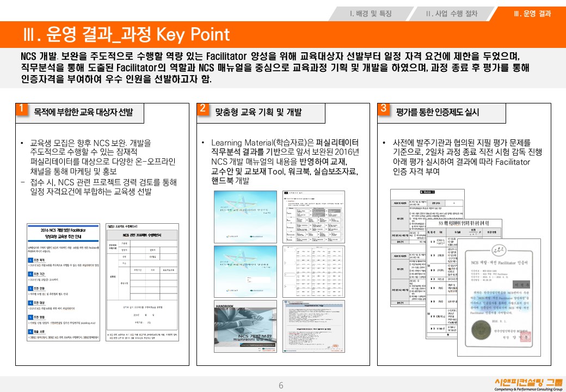Click the orange number 3 badge
Screen dimensions: 566x392
(384, 109)
